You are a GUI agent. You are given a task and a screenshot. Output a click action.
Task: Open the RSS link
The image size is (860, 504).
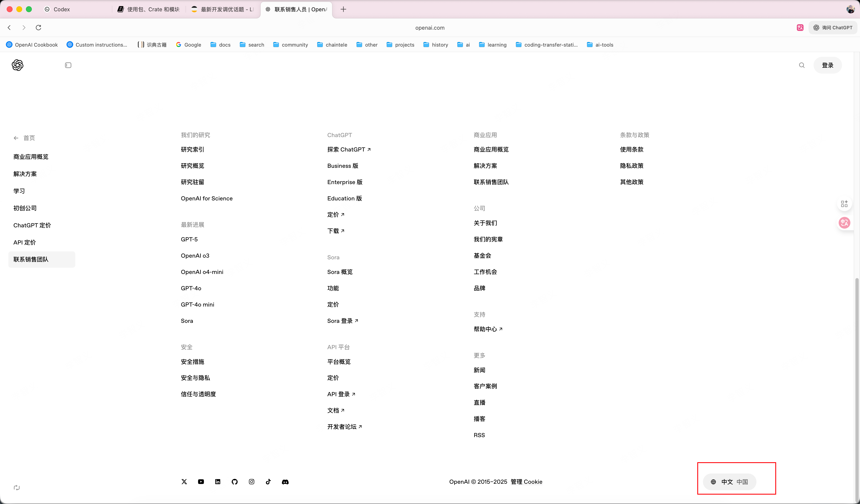click(x=479, y=435)
